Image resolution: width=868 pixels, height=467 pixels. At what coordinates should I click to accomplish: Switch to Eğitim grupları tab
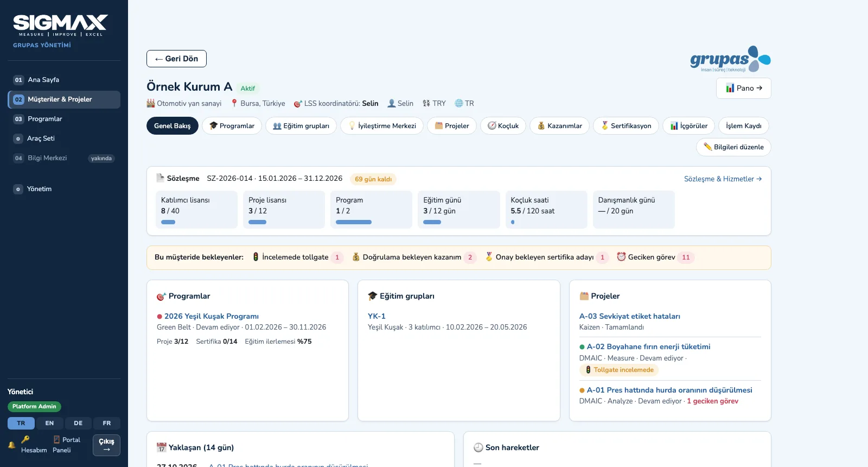click(301, 126)
